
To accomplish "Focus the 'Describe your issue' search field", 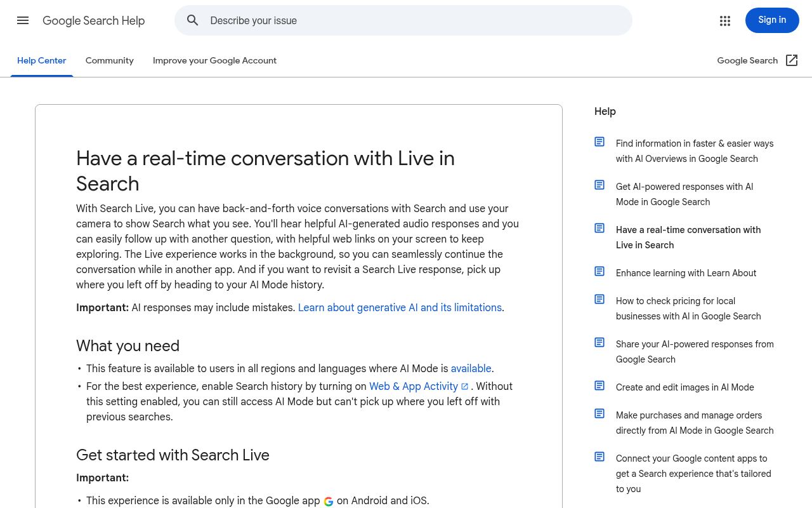I will coord(412,20).
